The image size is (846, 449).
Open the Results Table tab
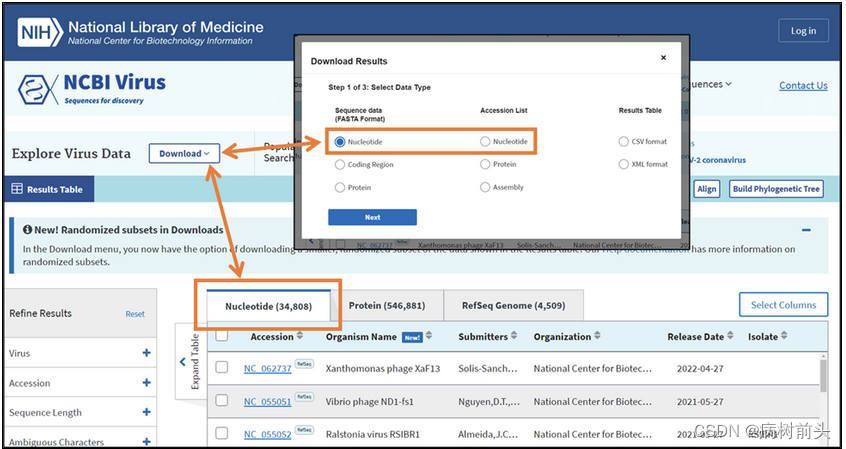[49, 189]
